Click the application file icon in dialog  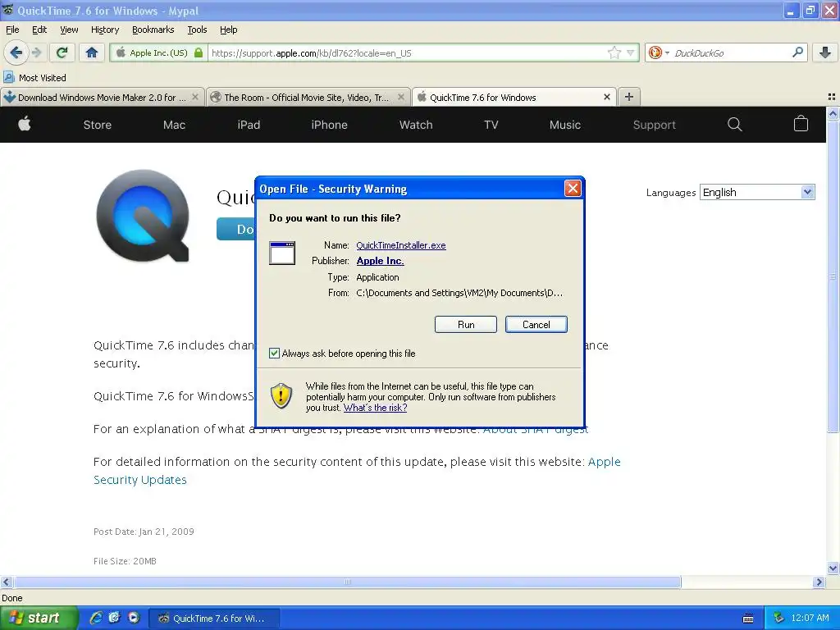[282, 253]
